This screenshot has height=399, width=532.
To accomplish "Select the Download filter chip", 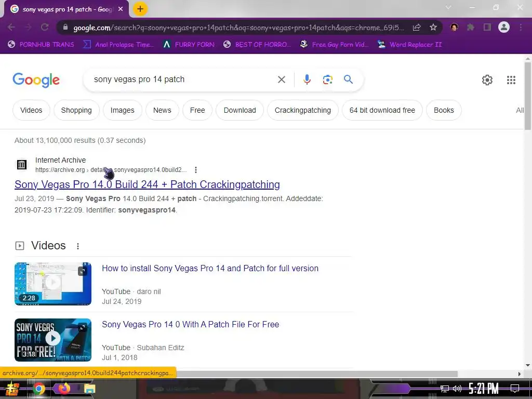I will [x=240, y=110].
